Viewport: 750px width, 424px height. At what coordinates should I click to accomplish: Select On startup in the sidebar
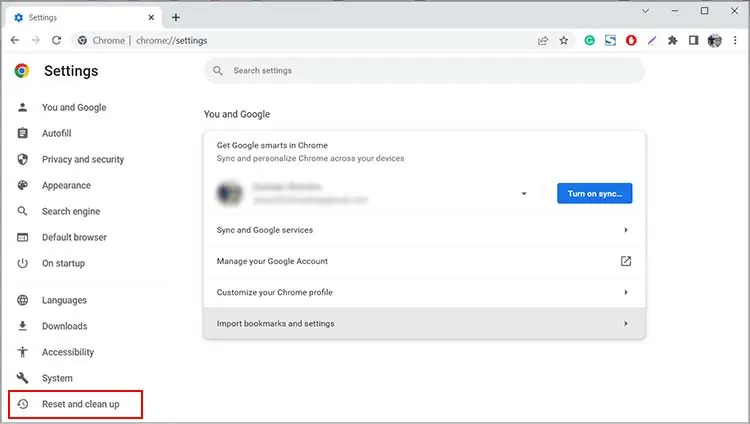click(63, 263)
